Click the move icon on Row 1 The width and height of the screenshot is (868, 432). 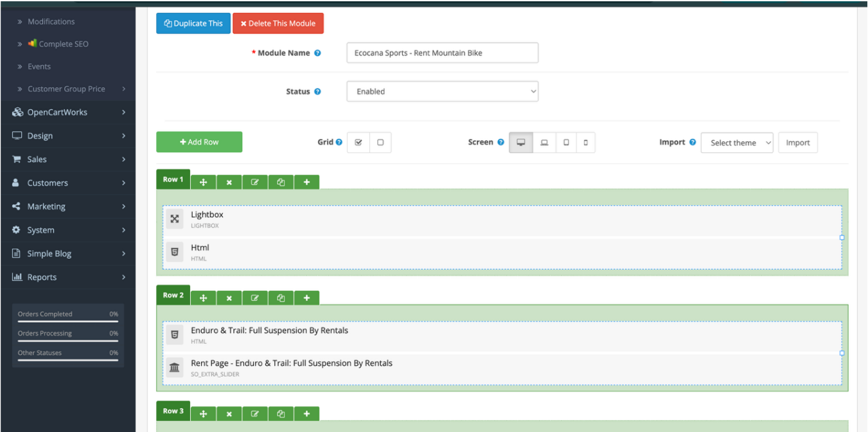click(x=204, y=182)
